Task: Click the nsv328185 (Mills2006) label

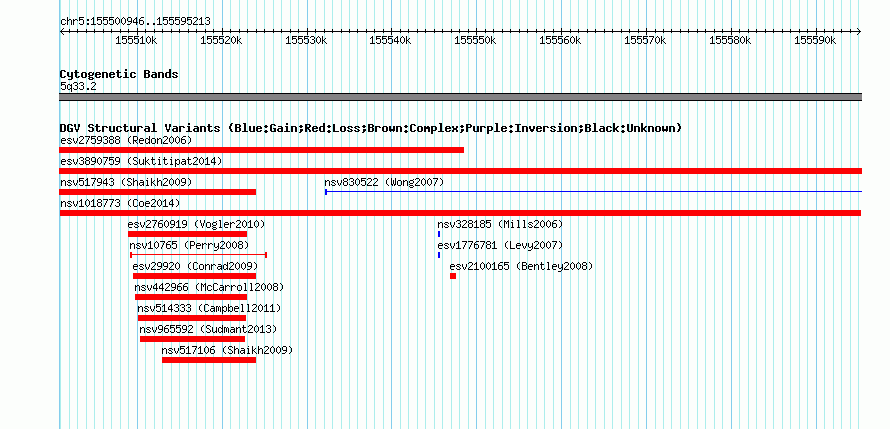Action: tap(500, 224)
